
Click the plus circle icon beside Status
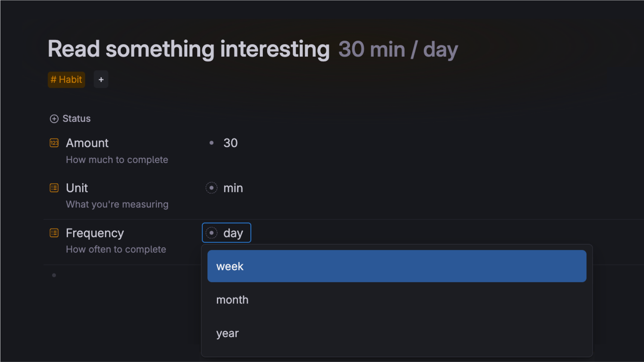pos(54,119)
